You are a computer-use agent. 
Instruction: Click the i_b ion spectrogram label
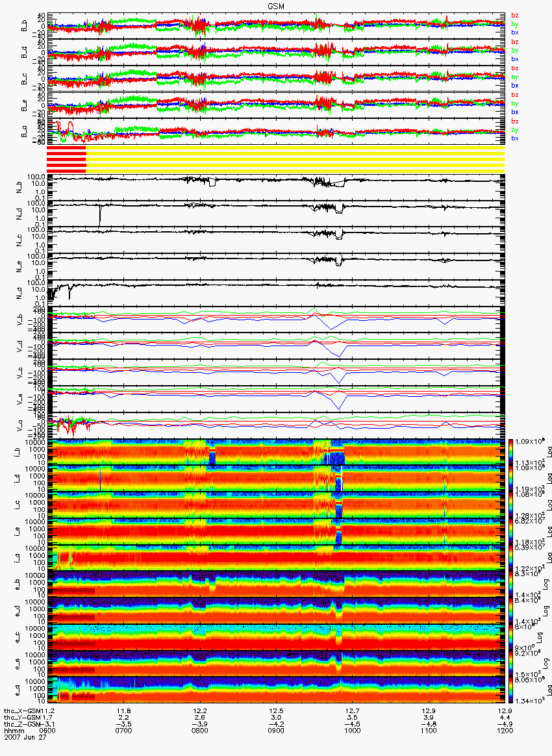[18, 452]
